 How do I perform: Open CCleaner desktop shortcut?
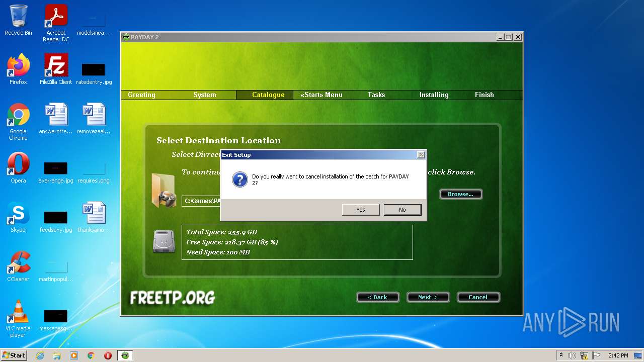tap(18, 266)
